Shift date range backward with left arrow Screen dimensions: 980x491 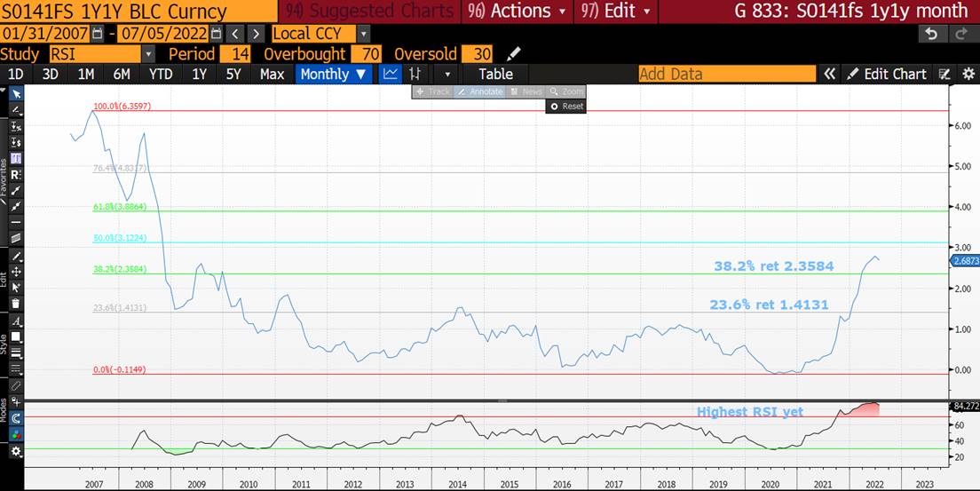click(x=234, y=34)
